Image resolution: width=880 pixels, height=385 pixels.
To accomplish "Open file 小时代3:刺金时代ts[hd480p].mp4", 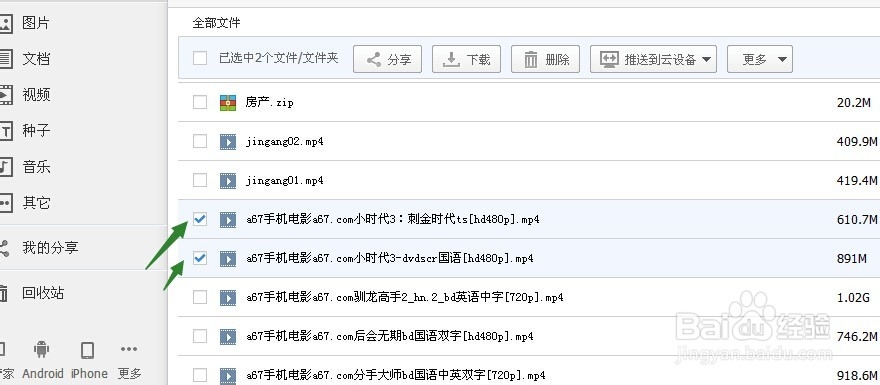I will [393, 219].
